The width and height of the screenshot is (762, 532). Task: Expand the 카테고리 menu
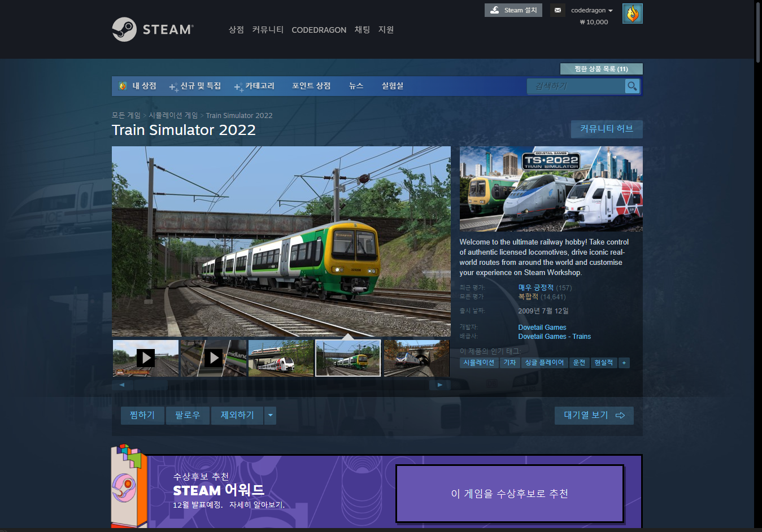click(254, 86)
